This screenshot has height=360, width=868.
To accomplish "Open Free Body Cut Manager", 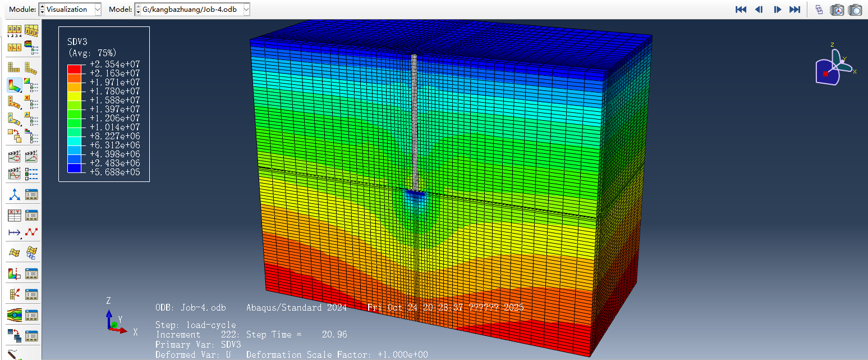I will [31, 294].
